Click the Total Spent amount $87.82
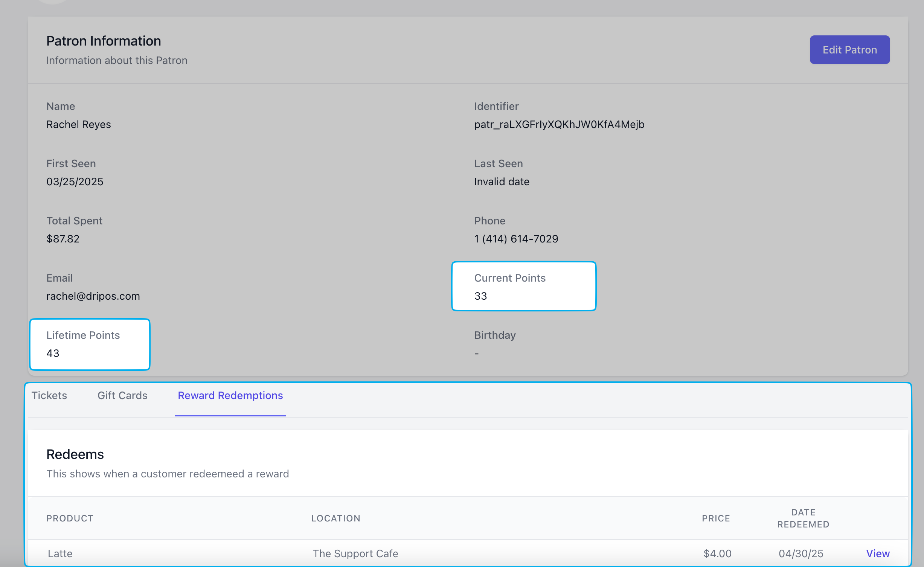This screenshot has width=924, height=567. click(63, 239)
